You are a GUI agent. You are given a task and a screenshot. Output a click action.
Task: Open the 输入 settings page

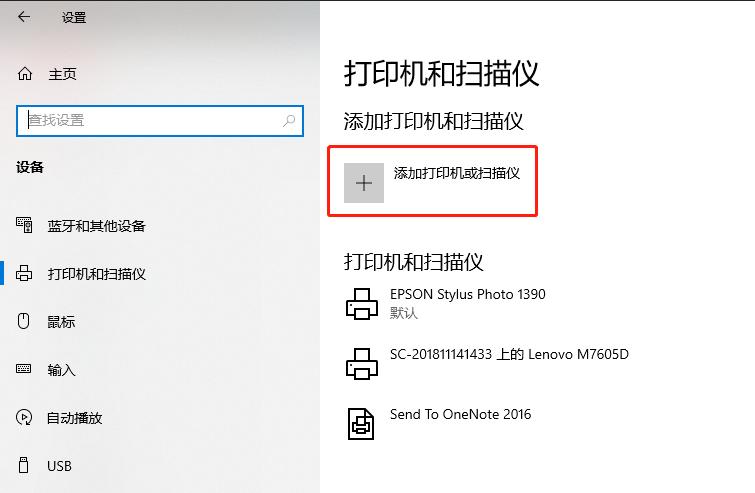(x=61, y=370)
